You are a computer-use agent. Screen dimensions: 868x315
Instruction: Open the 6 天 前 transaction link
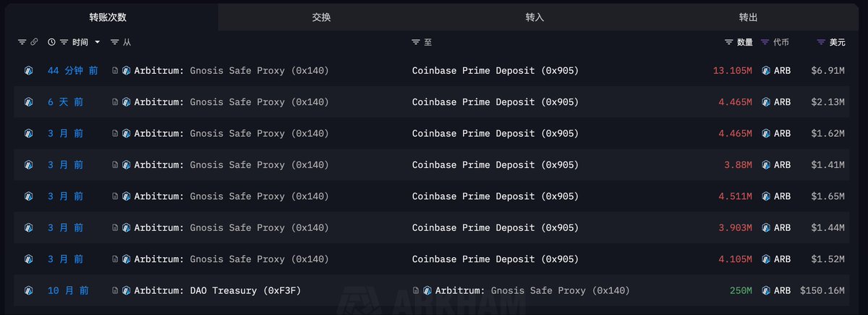(x=66, y=102)
